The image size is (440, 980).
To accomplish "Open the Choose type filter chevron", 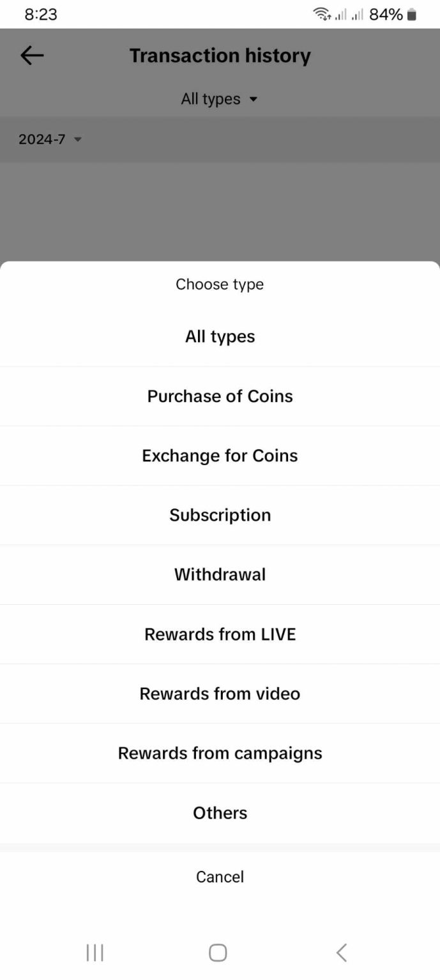I will (254, 99).
